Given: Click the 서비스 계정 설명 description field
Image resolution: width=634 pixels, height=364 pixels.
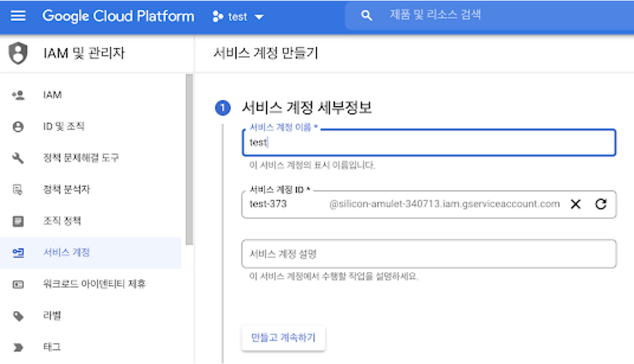Looking at the screenshot, I should (x=429, y=253).
